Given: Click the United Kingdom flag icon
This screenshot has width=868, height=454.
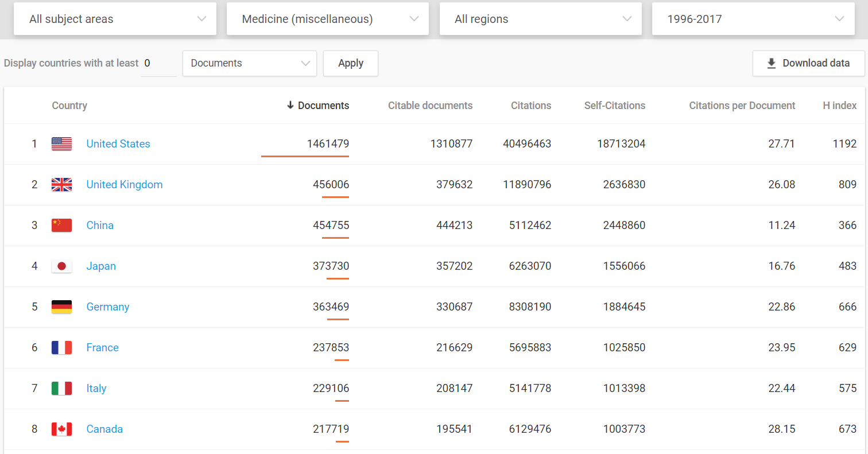Looking at the screenshot, I should (61, 185).
